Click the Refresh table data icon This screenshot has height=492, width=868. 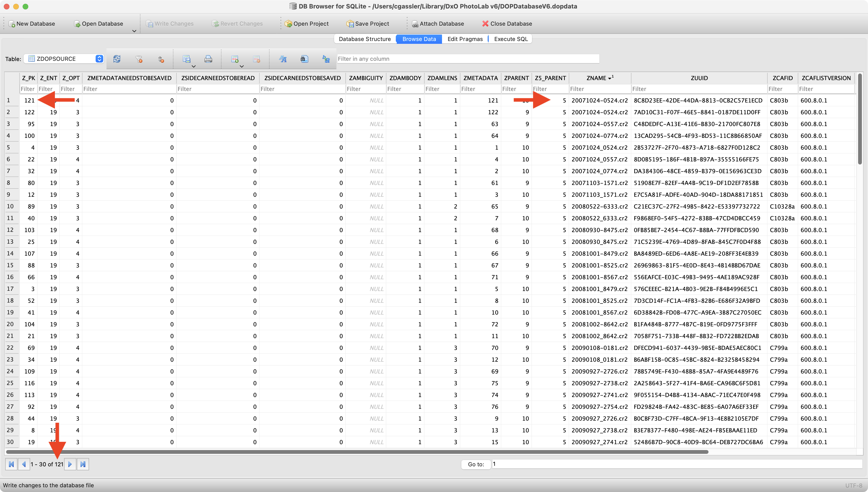[x=117, y=59]
